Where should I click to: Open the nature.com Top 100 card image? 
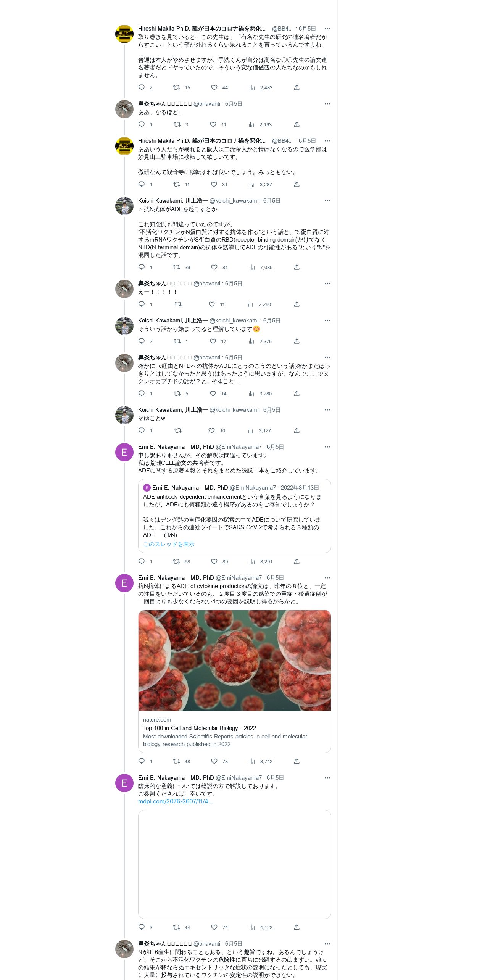235,660
